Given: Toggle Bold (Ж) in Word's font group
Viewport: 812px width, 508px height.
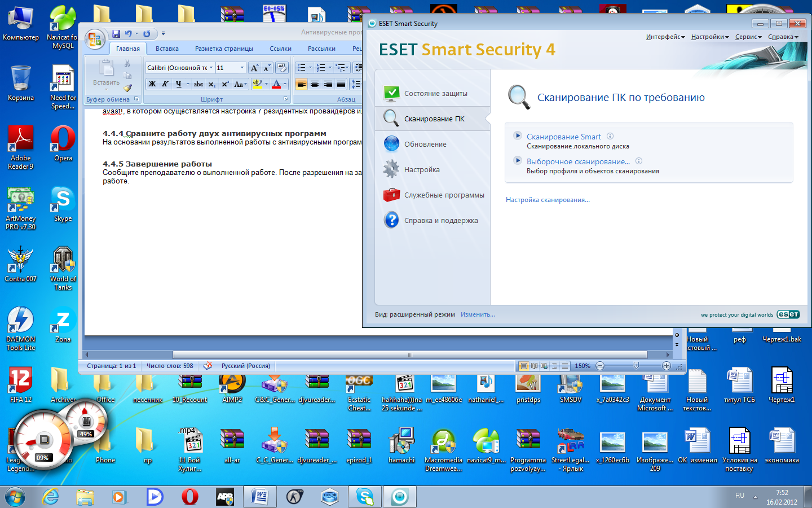Looking at the screenshot, I should tap(152, 84).
